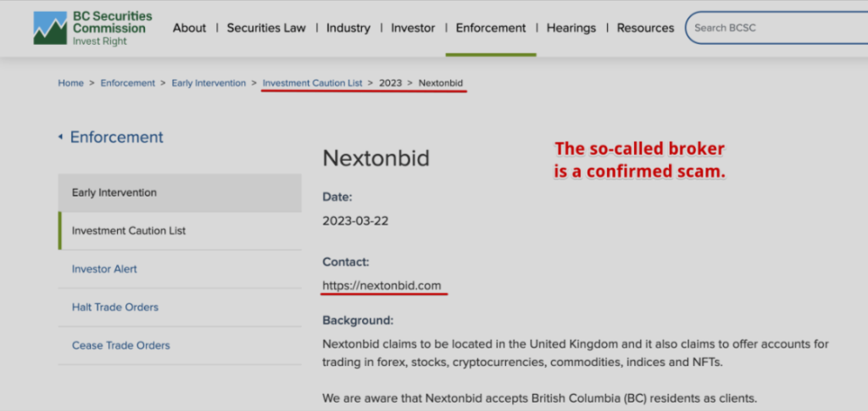
Task: Select Industry in the navigation bar
Action: [x=348, y=28]
